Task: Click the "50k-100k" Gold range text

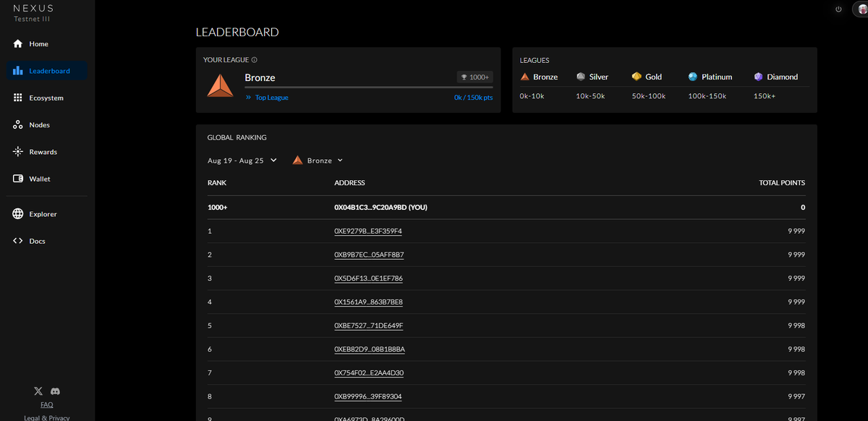Action: pos(648,96)
